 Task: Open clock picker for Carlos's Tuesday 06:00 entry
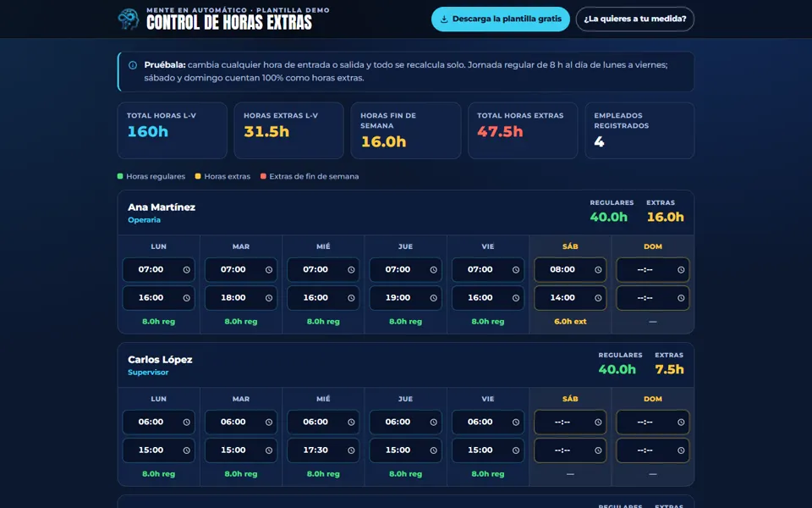tap(269, 422)
